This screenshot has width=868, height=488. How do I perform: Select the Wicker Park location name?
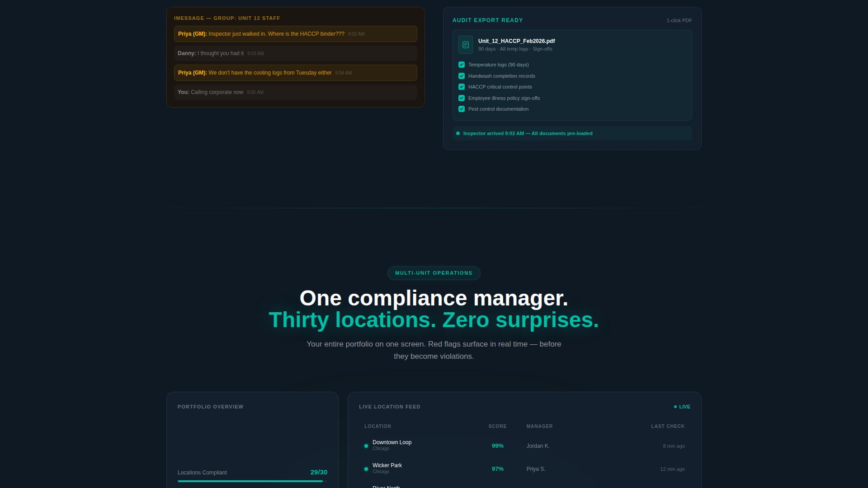tap(387, 465)
